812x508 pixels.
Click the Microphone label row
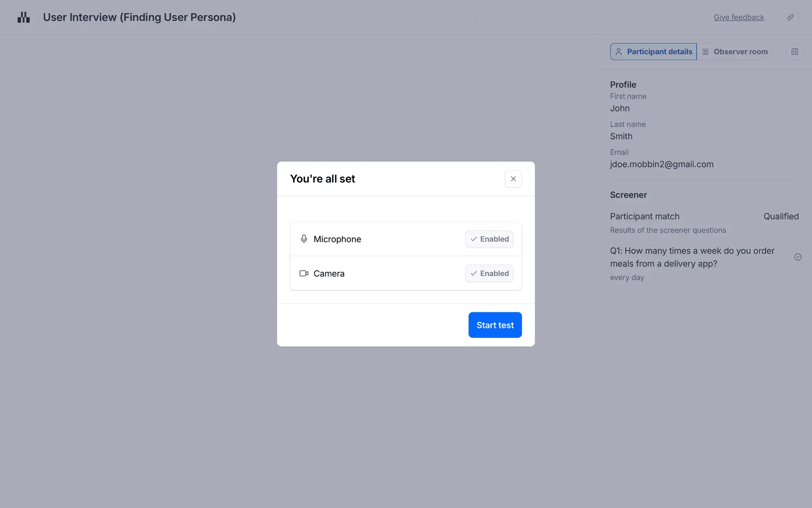[337, 239]
